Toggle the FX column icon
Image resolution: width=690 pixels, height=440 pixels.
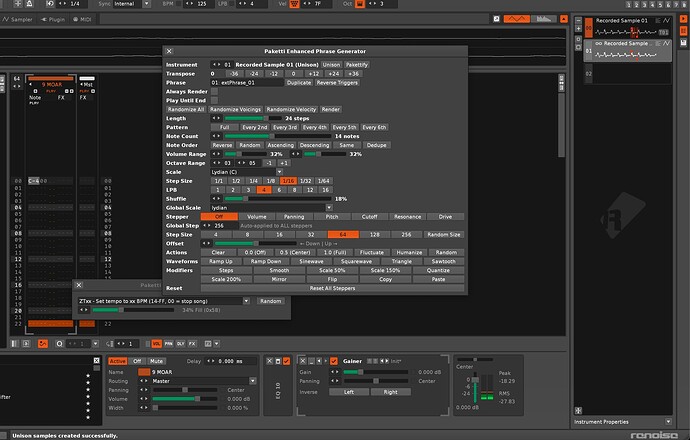tap(192, 344)
